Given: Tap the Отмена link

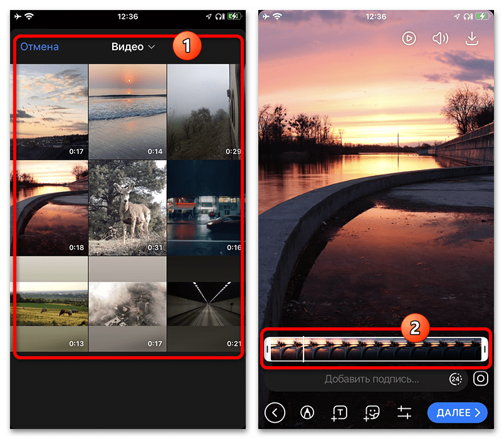Looking at the screenshot, I should (x=39, y=46).
